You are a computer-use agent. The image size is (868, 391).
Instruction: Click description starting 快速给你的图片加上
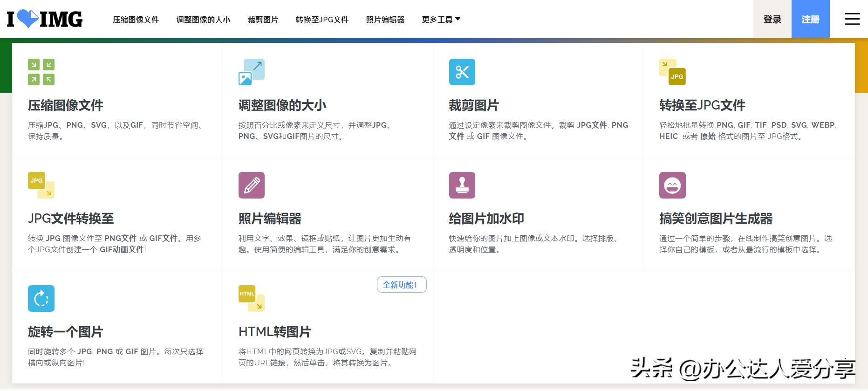click(x=535, y=244)
